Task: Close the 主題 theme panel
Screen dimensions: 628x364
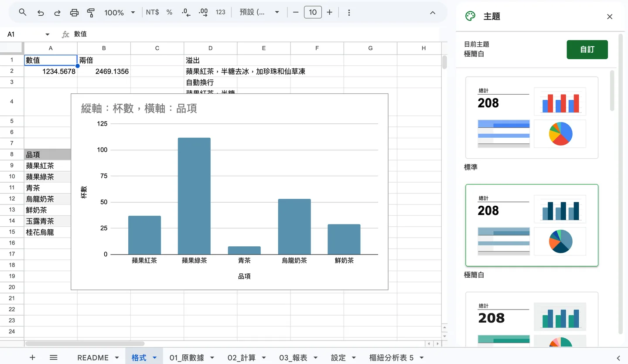Action: coord(610,17)
